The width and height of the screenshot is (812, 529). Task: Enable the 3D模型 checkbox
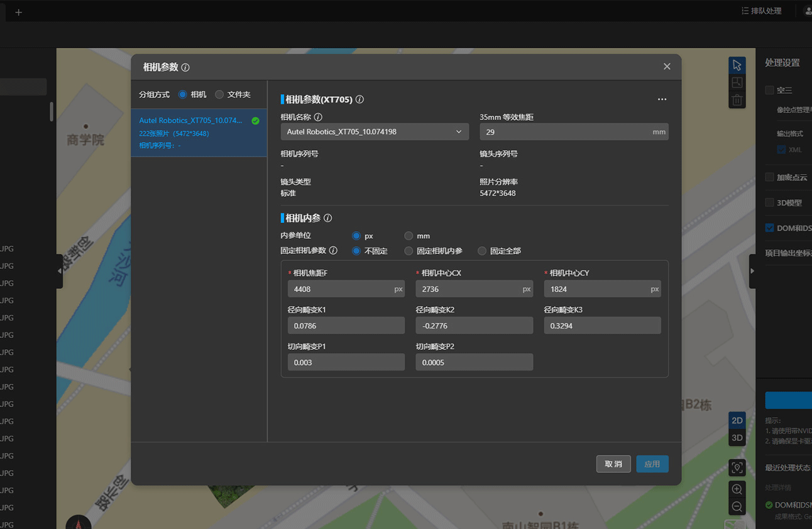pyautogui.click(x=769, y=202)
